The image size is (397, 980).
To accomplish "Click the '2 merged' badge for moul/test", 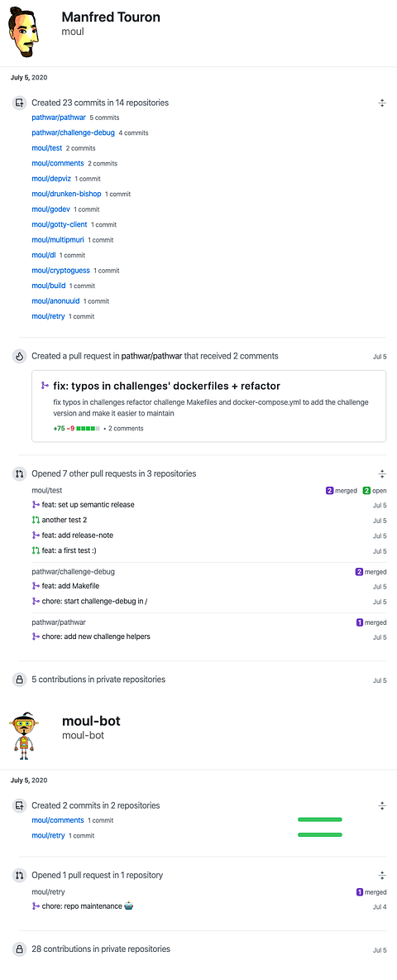I will 341,491.
